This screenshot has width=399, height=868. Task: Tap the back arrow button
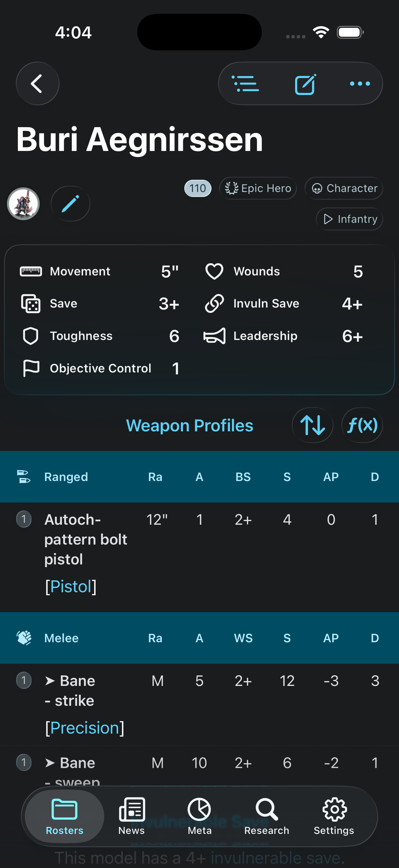37,83
